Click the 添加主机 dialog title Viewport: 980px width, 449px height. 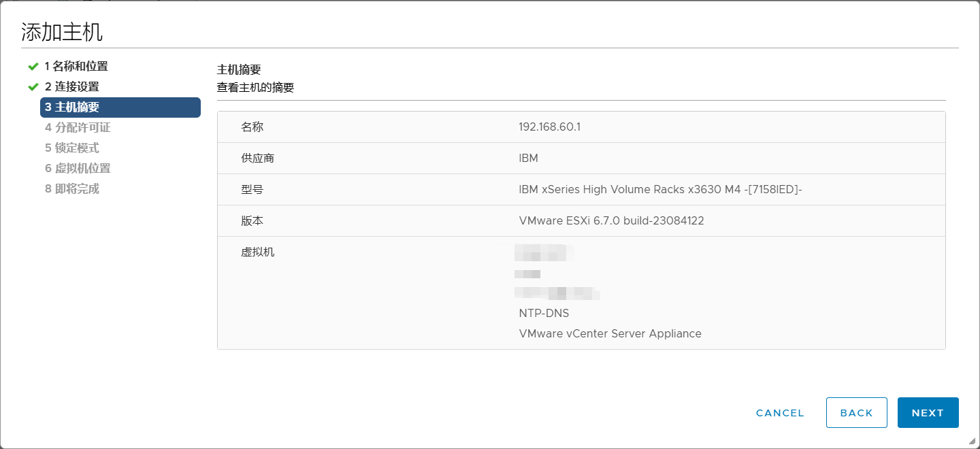point(62,32)
